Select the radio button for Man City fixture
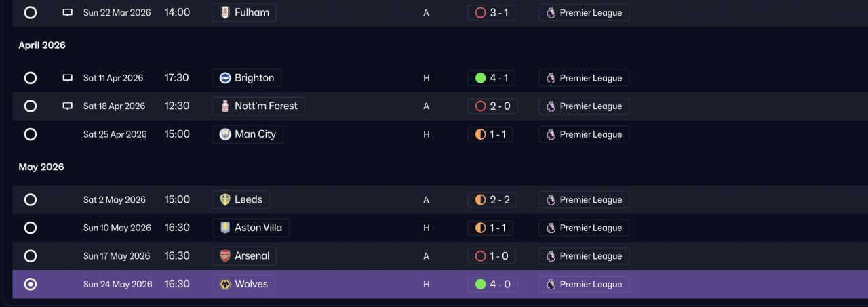The image size is (868, 307). [x=31, y=134]
